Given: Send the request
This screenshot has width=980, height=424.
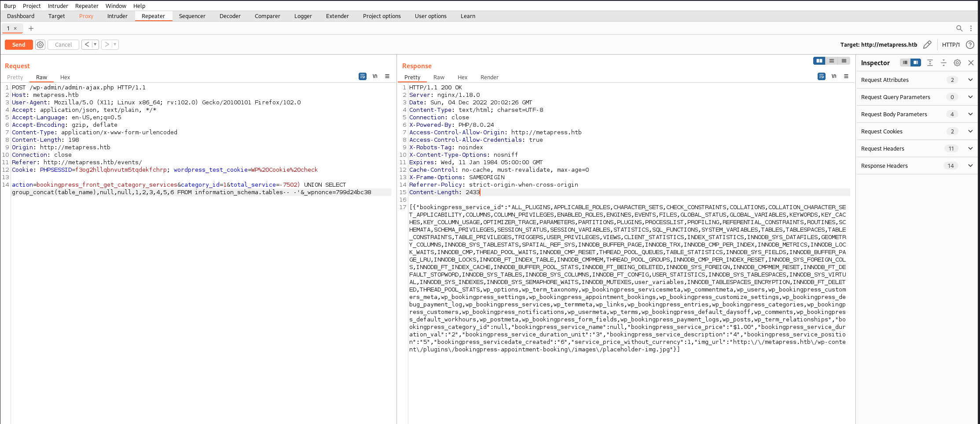Looking at the screenshot, I should coord(18,44).
